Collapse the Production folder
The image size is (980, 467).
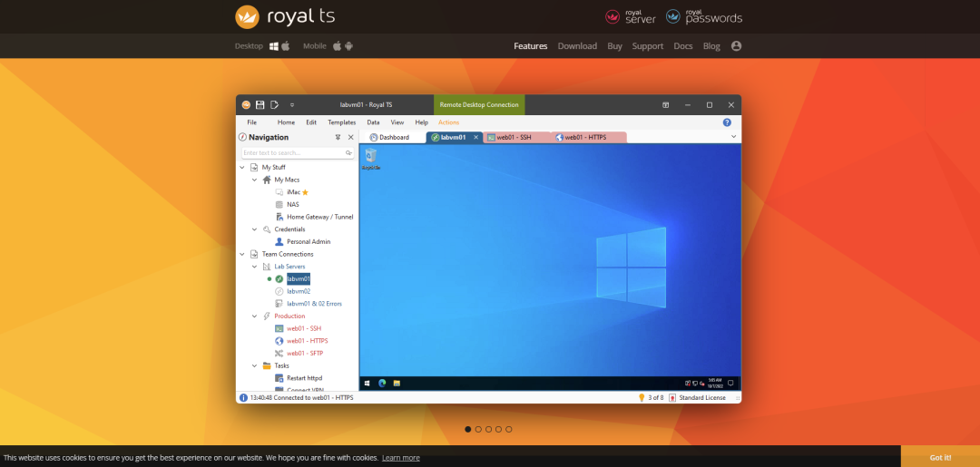click(254, 316)
